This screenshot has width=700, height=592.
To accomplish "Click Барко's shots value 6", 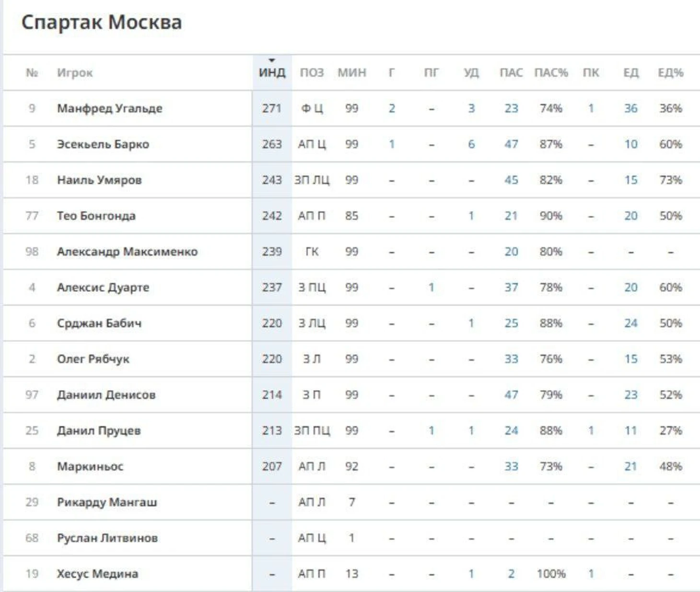I will coord(471,144).
